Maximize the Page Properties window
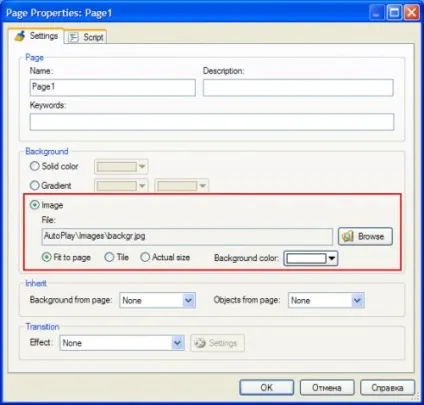The height and width of the screenshot is (405, 424). pos(394,13)
